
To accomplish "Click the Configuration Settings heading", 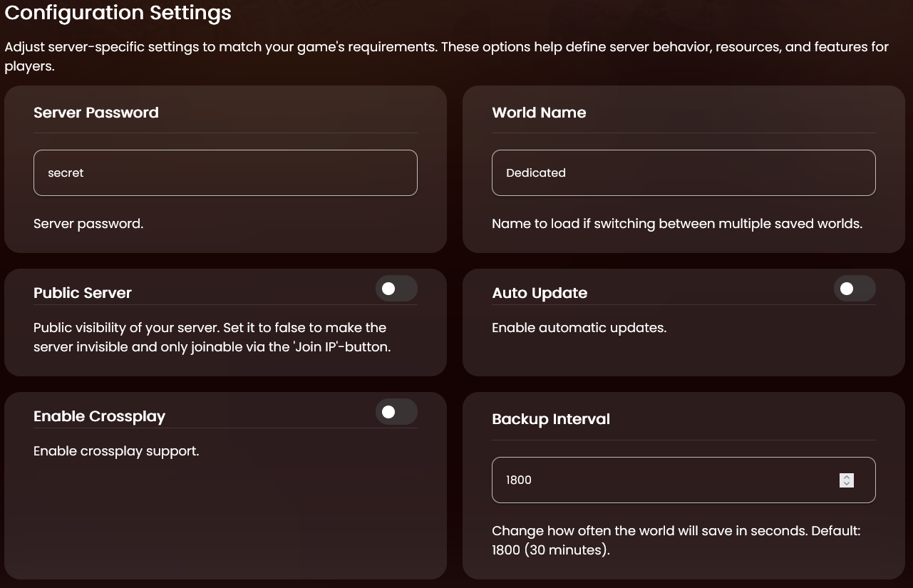I will coord(118,13).
